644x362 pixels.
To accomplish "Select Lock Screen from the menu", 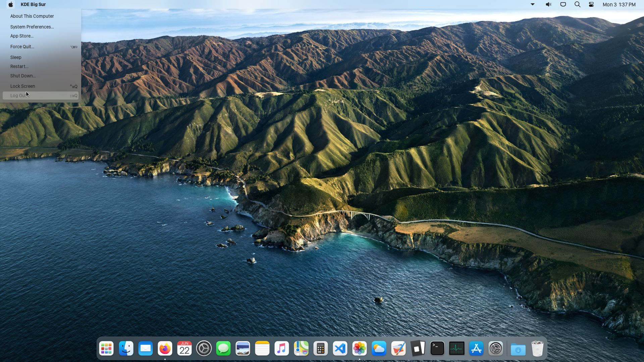I will coord(22,86).
